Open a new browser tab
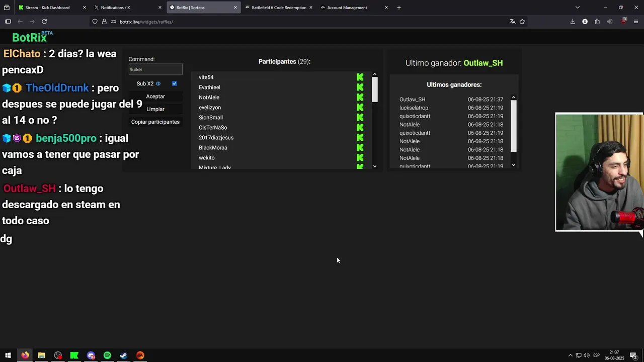The image size is (644, 362). point(399,8)
